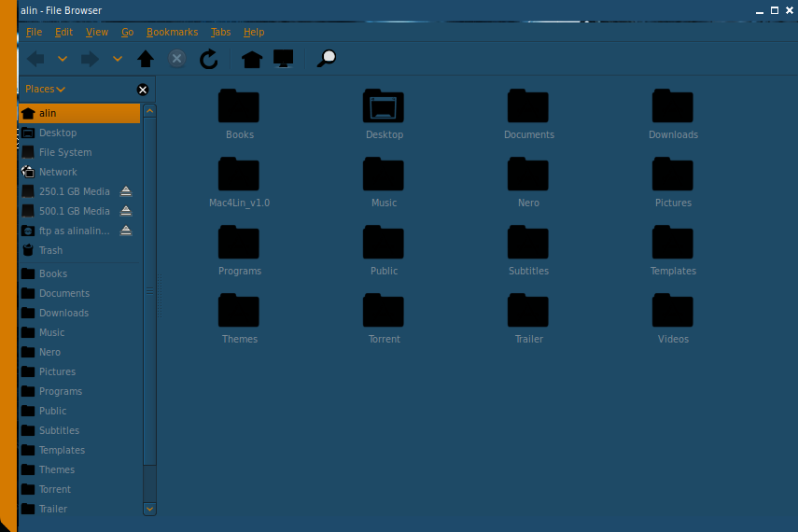This screenshot has height=532, width=798.
Task: Open the Places sidebar dropdown
Action: click(46, 89)
